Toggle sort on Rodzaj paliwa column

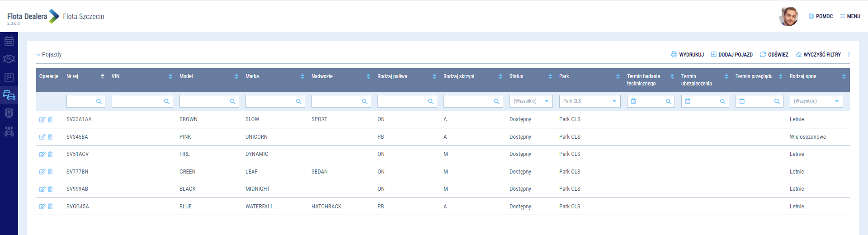tap(434, 76)
